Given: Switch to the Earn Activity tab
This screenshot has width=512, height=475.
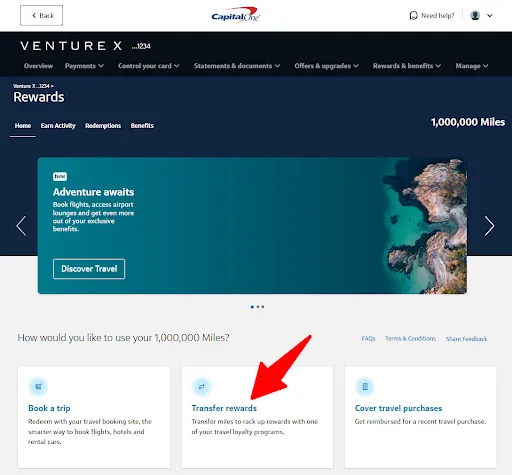Looking at the screenshot, I should click(x=58, y=126).
